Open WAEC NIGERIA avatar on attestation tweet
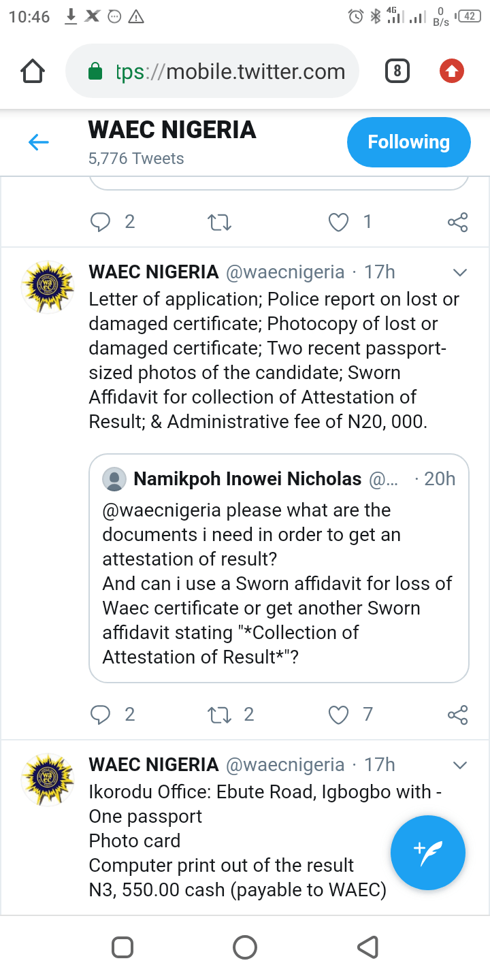This screenshot has height=980, width=490. 48,287
